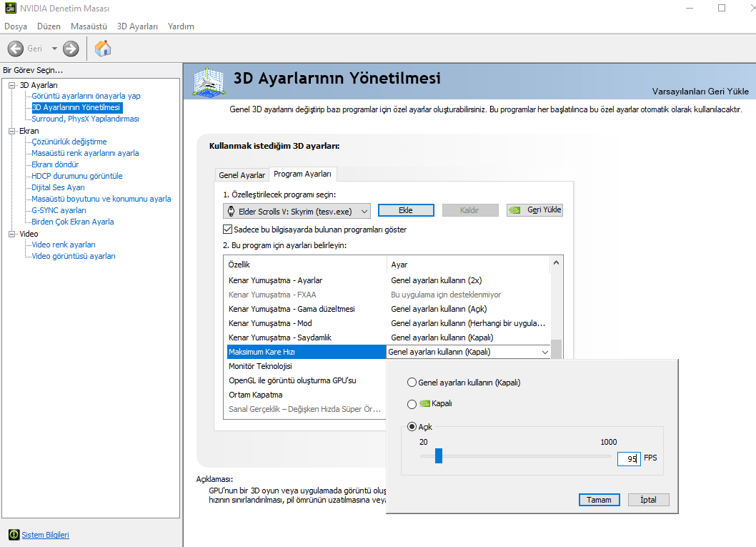Select the Açık radio button
This screenshot has height=547, width=756.
412,426
